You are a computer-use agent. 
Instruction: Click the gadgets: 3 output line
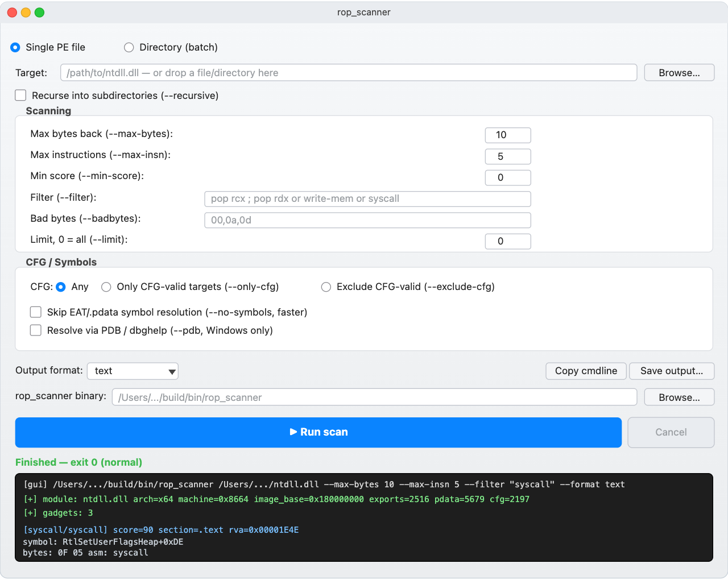[x=58, y=513]
